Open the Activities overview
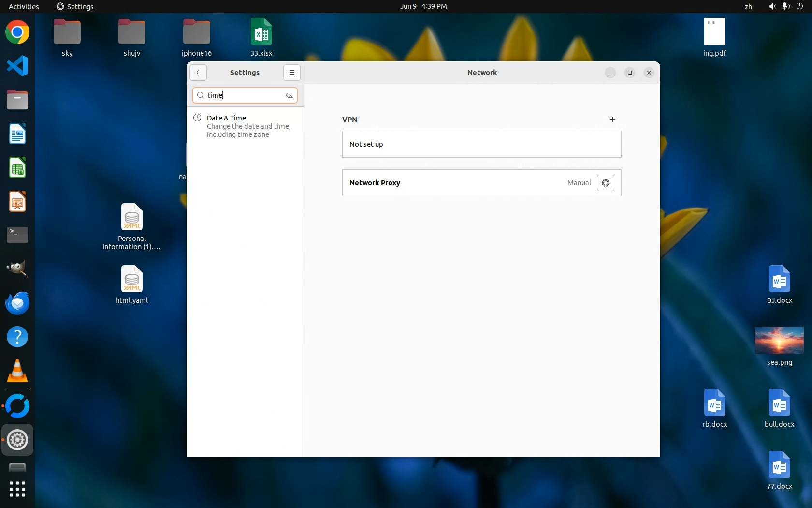This screenshot has width=812, height=508. click(x=24, y=6)
